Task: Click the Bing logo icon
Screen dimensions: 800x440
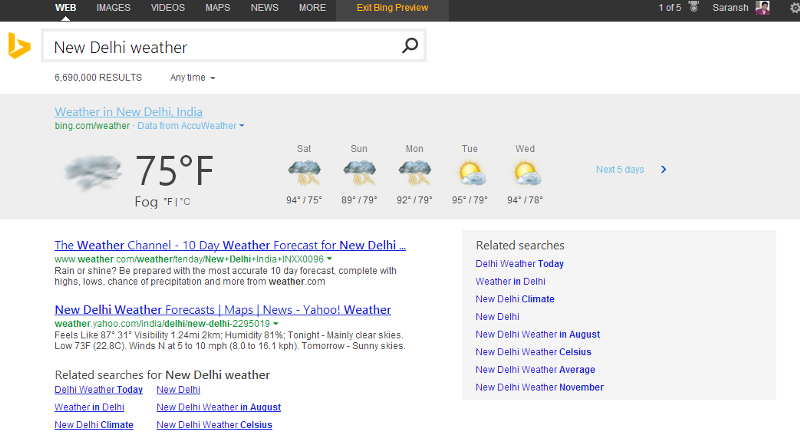Action: click(19, 45)
